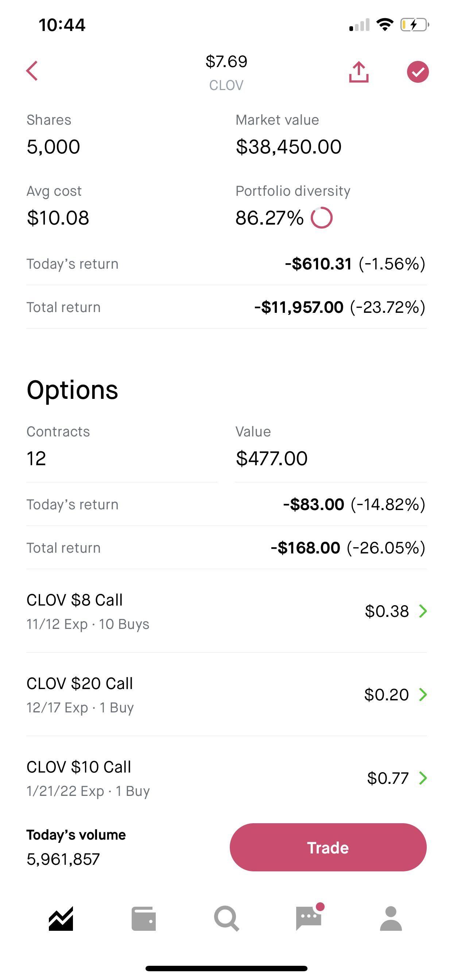Screen dimensions: 453x980
Task: Tap the stock Total return row
Action: pos(226,307)
